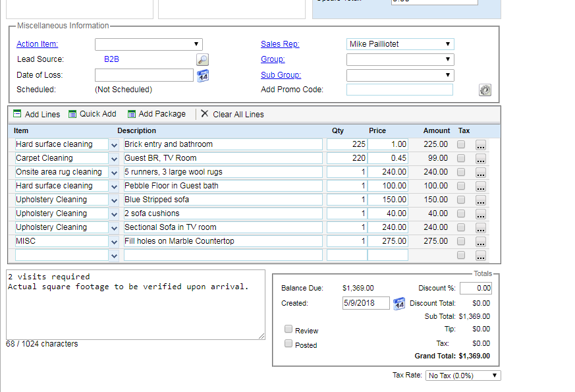Open the Sales Rep dropdown showing Mike Pailliotet
This screenshot has width=575, height=392.
point(400,44)
